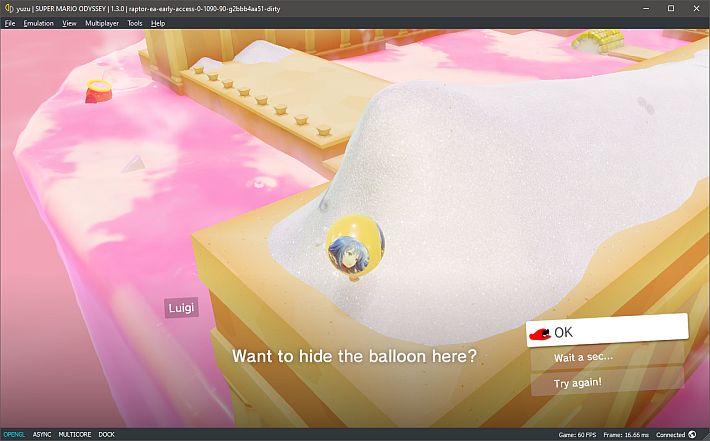
Task: Open the File menu
Action: tap(10, 23)
